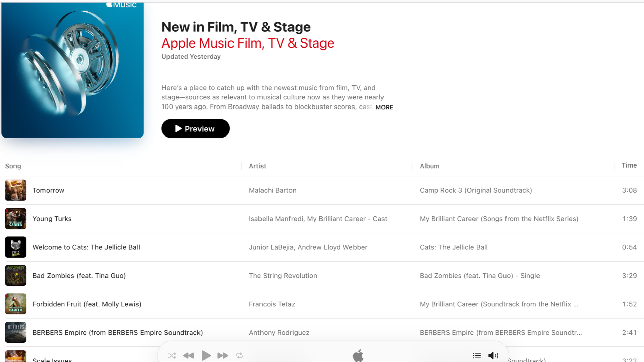
Task: Click the play icon in the playback bar
Action: tap(206, 355)
